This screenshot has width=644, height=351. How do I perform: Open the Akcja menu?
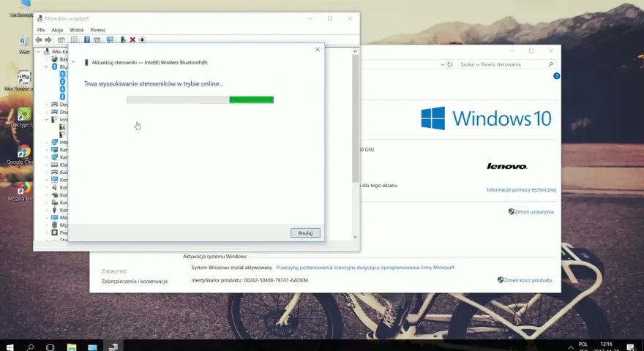[57, 30]
